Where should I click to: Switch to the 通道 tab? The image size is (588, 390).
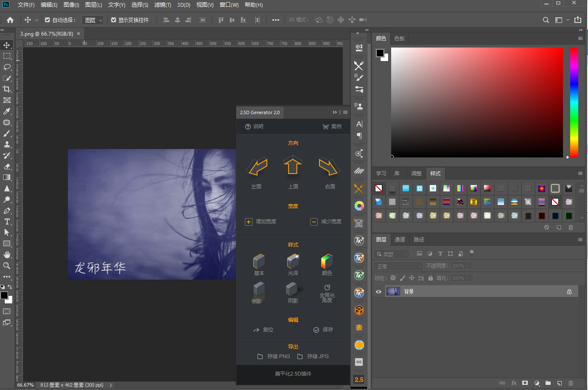click(x=400, y=239)
